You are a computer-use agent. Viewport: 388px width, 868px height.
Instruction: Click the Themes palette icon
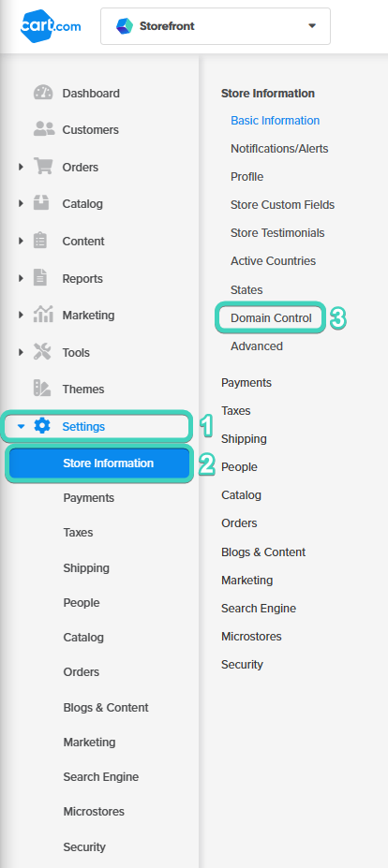42,389
